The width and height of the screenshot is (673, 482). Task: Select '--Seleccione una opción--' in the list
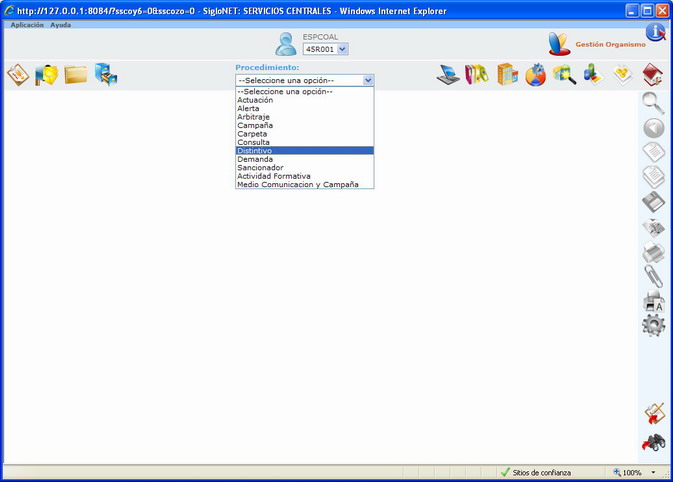point(305,91)
